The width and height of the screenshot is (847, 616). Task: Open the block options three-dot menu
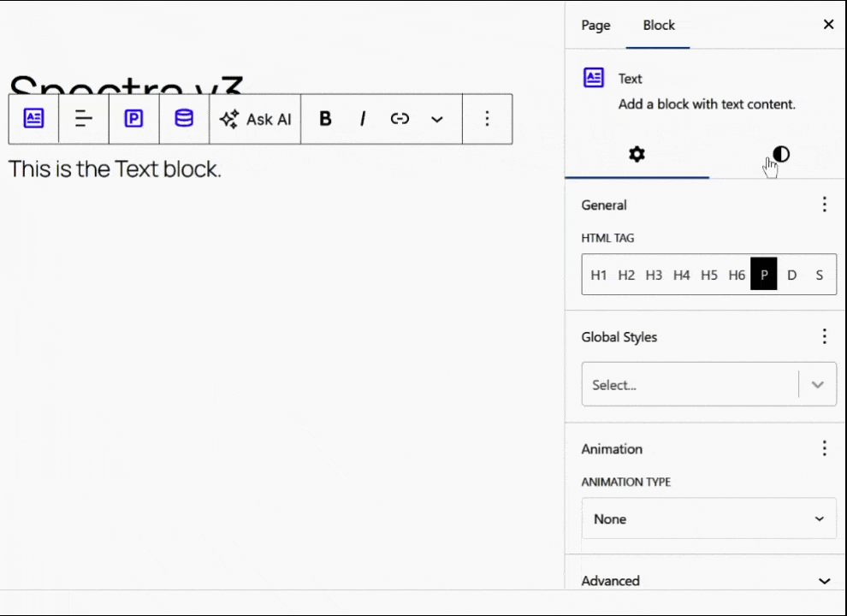pyautogui.click(x=487, y=119)
